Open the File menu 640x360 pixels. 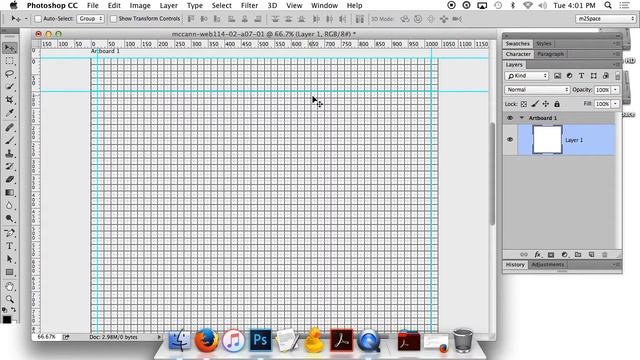tap(93, 5)
